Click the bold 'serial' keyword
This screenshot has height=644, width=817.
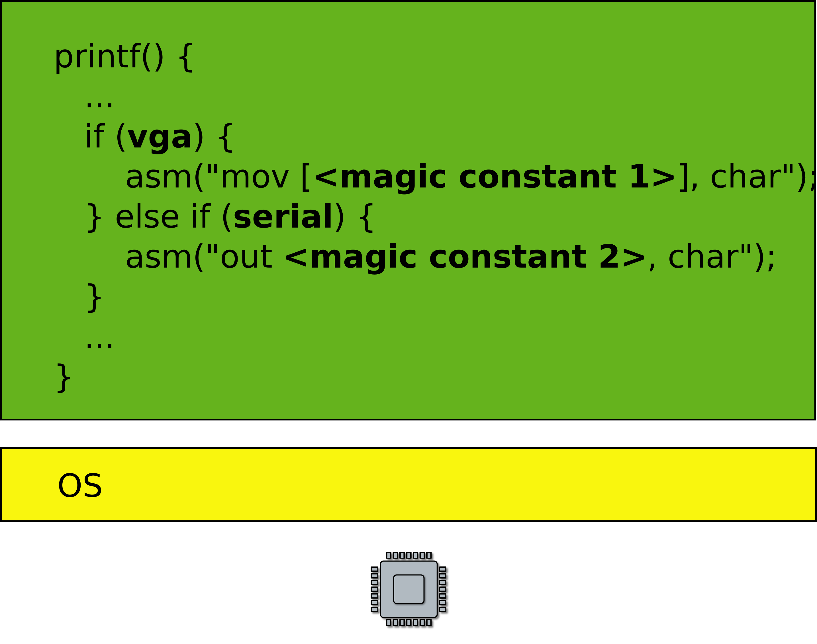click(283, 217)
